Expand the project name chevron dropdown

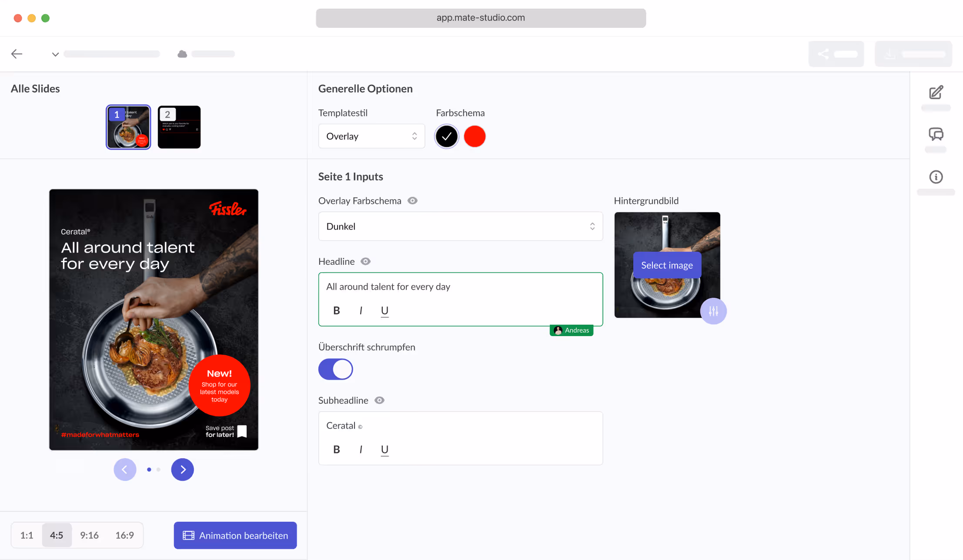(x=55, y=54)
